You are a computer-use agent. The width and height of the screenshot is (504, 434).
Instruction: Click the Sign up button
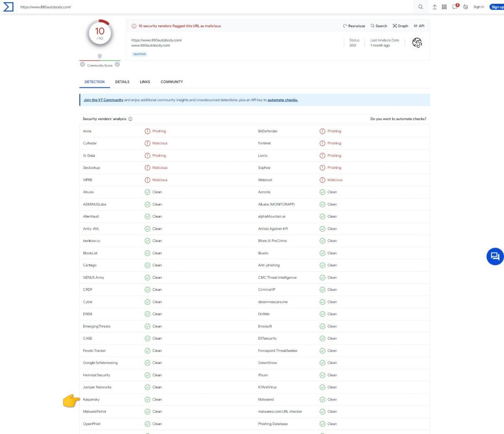point(497,7)
